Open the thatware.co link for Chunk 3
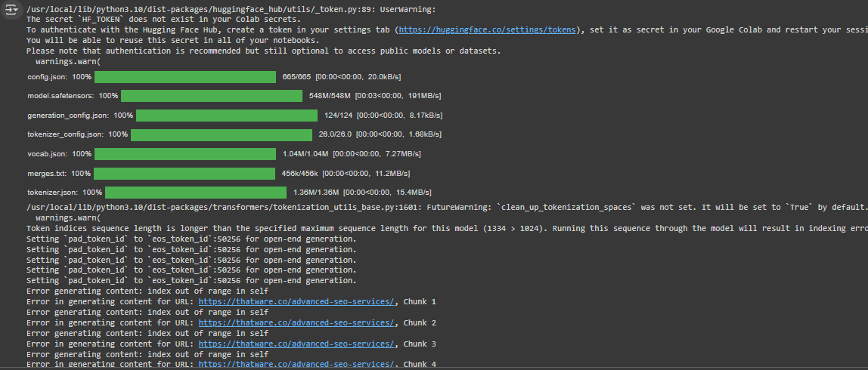 [x=296, y=344]
